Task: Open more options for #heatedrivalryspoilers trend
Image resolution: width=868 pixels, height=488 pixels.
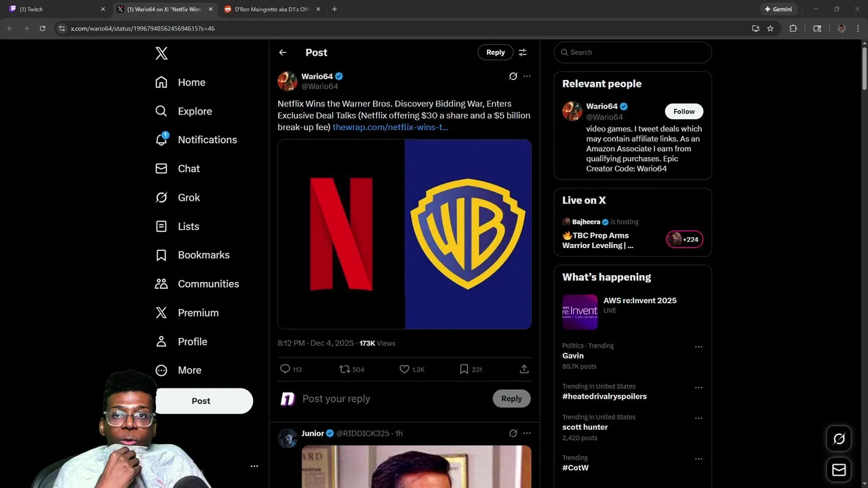Action: click(x=698, y=387)
